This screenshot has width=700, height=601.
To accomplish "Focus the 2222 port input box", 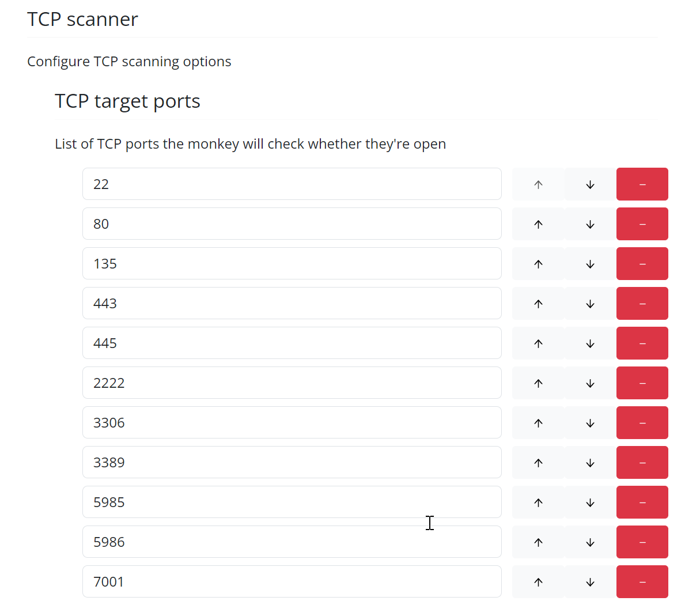I will pyautogui.click(x=292, y=383).
